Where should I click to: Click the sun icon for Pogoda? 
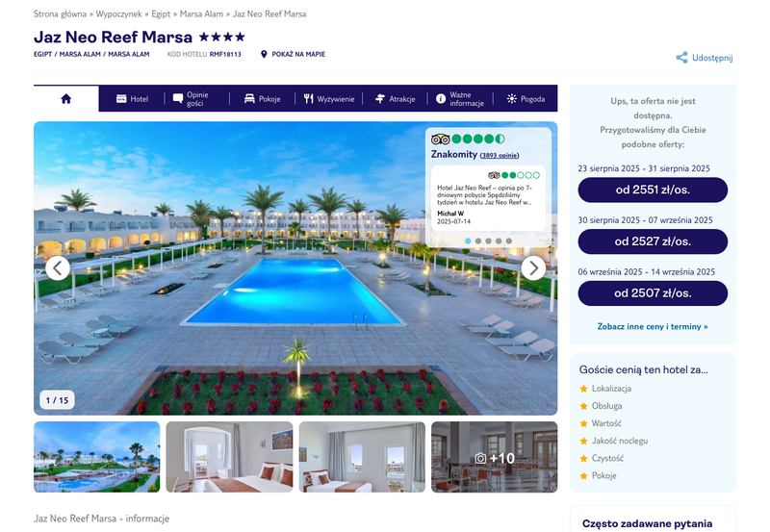click(x=512, y=99)
